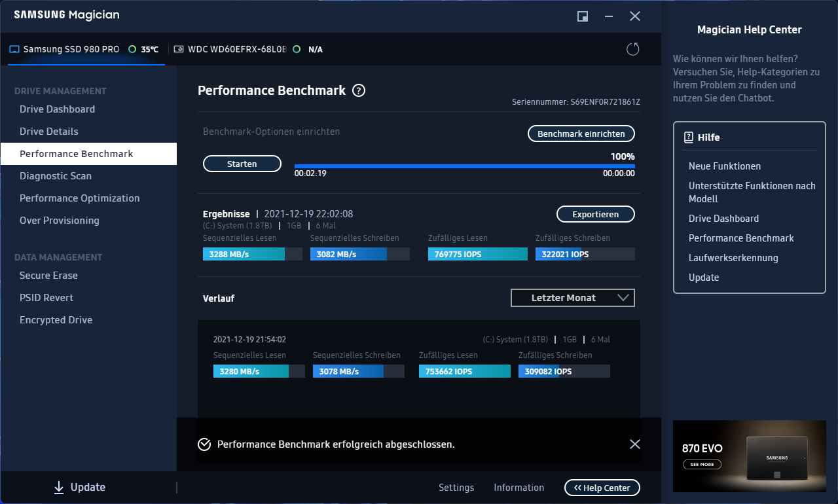Screen dimensions: 838x504
Task: Click the Magician Help Center heading
Action: [x=750, y=29]
